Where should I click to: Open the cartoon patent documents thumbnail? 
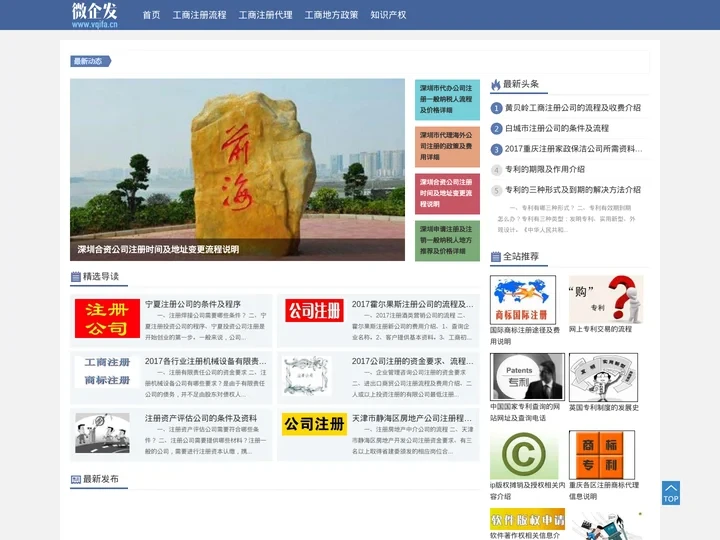pos(603,377)
